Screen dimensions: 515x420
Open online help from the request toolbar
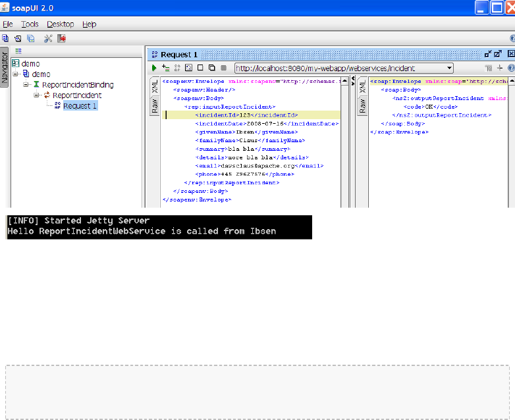(x=512, y=68)
